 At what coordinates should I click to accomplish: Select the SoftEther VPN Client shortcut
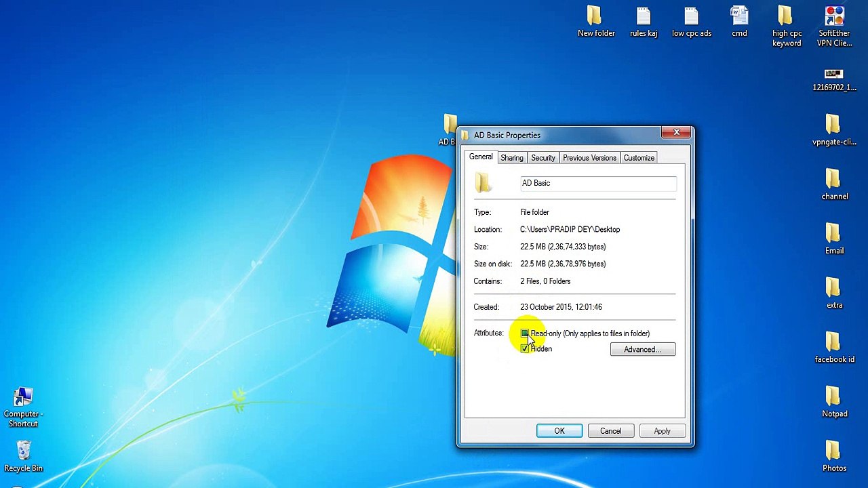[x=834, y=26]
